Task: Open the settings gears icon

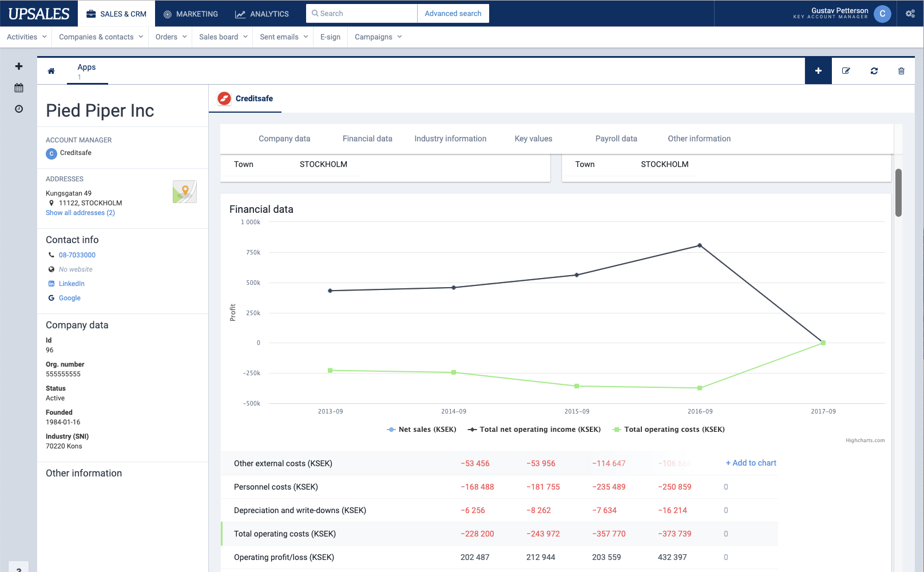Action: [x=910, y=14]
